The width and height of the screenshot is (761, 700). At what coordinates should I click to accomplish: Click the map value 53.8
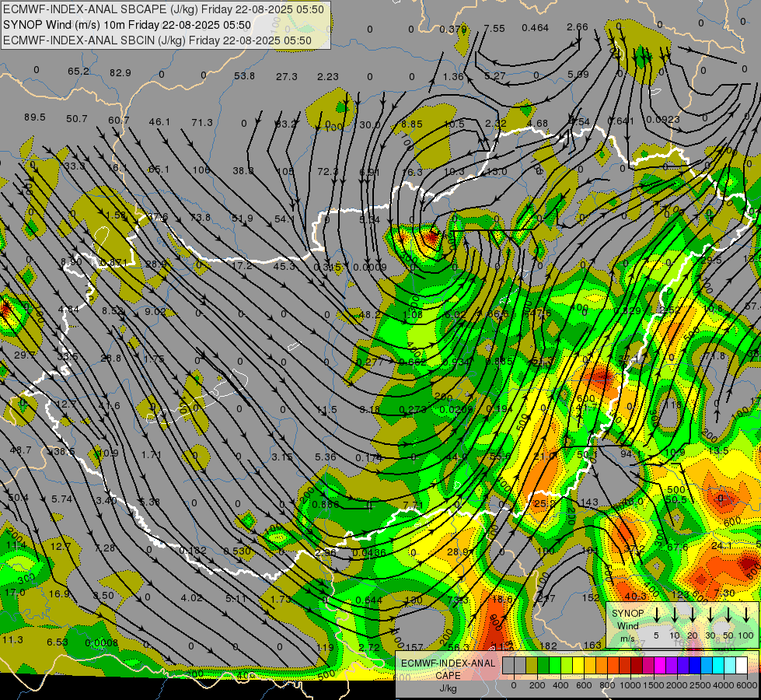tap(244, 75)
